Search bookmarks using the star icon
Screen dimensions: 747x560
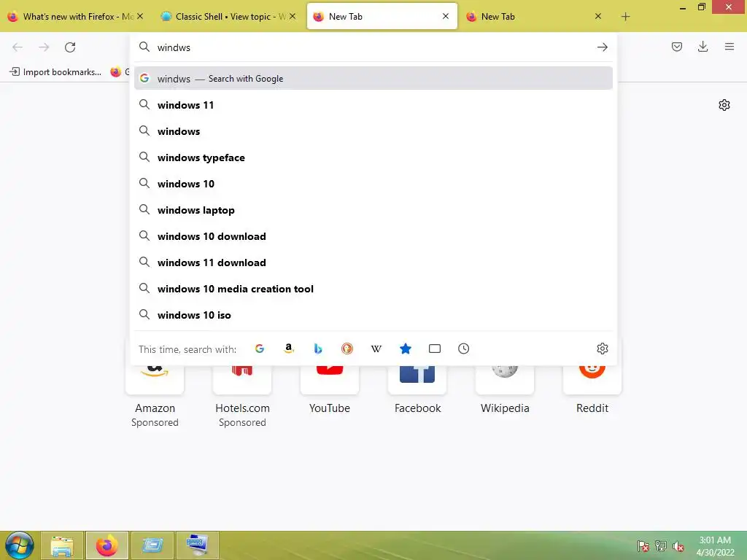click(x=406, y=349)
